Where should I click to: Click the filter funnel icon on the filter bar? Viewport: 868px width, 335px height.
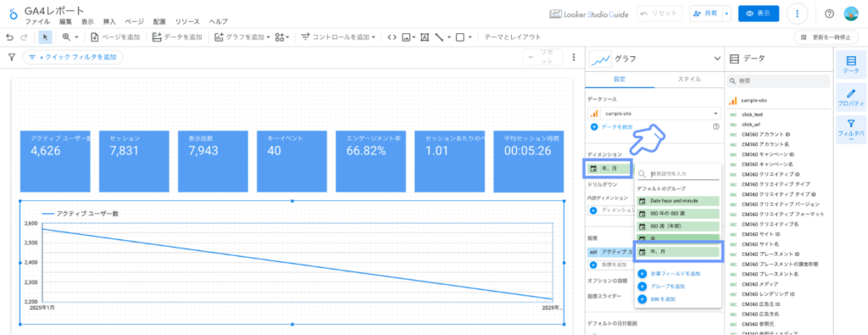pyautogui.click(x=11, y=57)
